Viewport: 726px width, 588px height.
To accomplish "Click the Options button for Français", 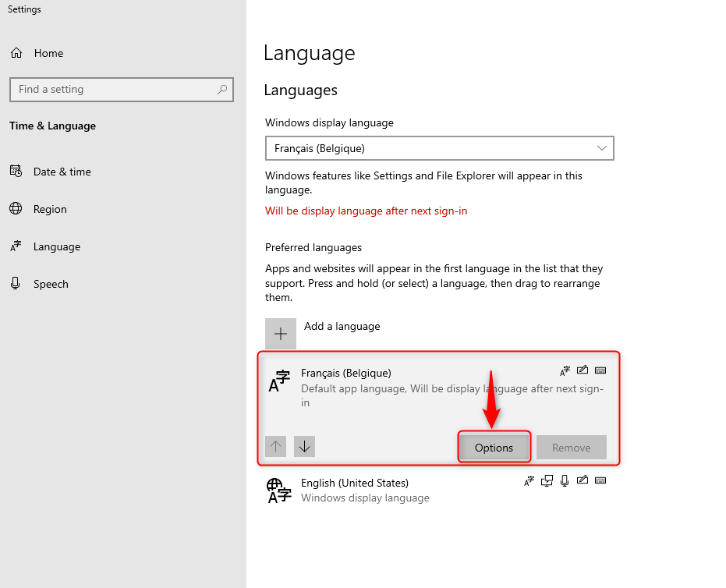I will [494, 448].
